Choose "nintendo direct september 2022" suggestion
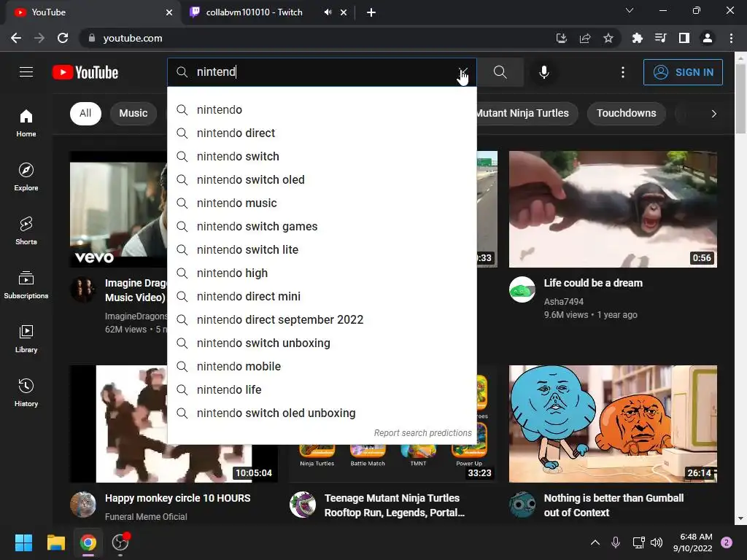Screen dimensions: 747x560 (322, 320)
